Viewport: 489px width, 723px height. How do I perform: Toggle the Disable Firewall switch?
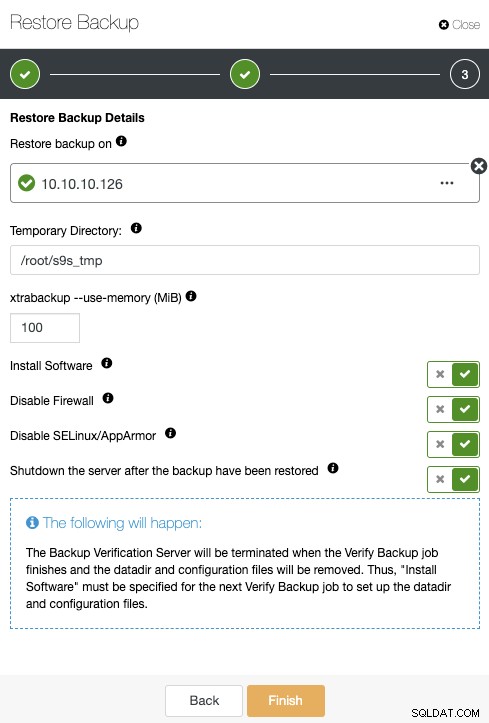pos(453,409)
